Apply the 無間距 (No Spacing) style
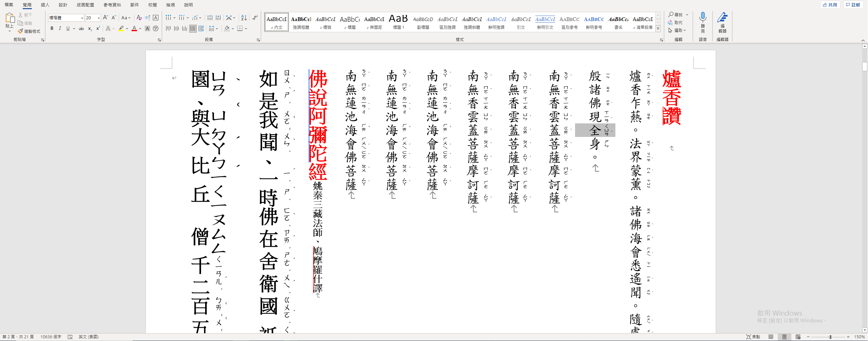The image size is (868, 341). pos(374,22)
